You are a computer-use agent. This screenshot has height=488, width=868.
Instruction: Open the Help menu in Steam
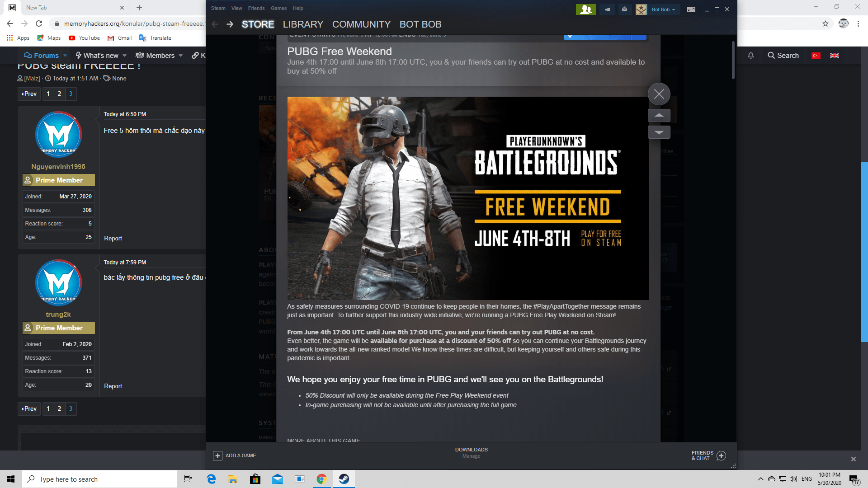click(298, 8)
